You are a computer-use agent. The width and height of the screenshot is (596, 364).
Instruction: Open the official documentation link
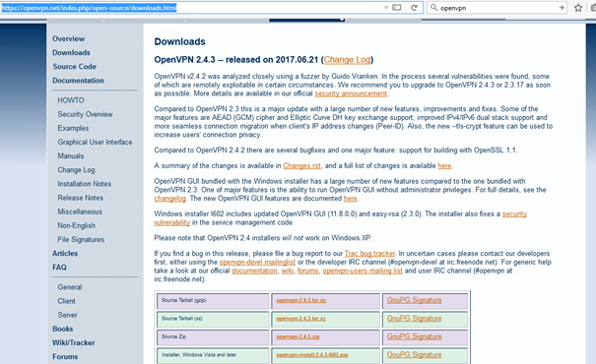[254, 271]
